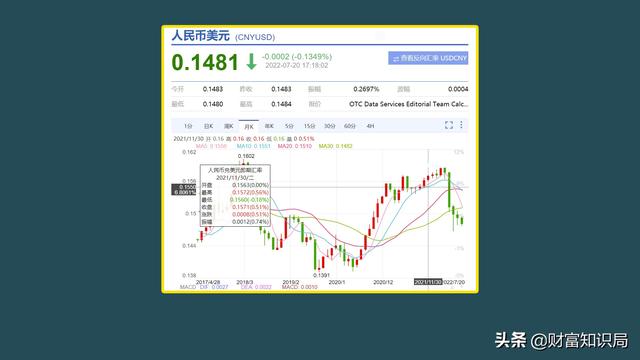Select the 5分 interval tab
This screenshot has height=360, width=640.
coord(289,126)
